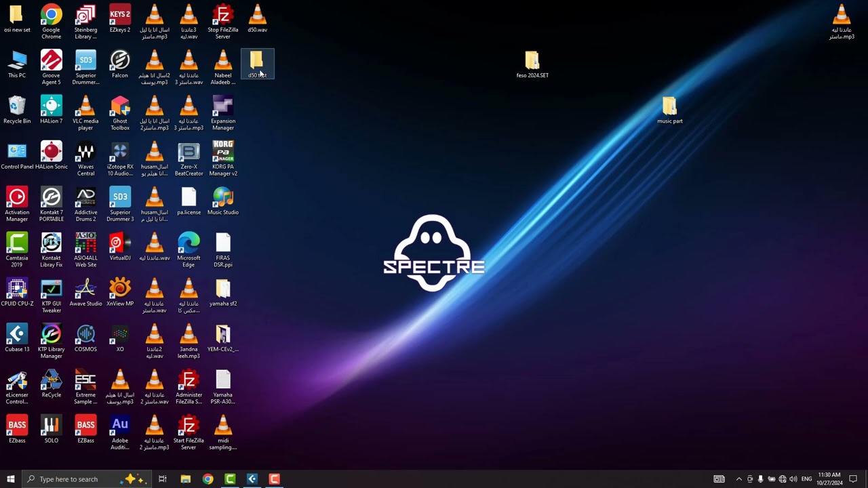The image size is (868, 488).
Task: Open the notification center icon
Action: pos(853,479)
